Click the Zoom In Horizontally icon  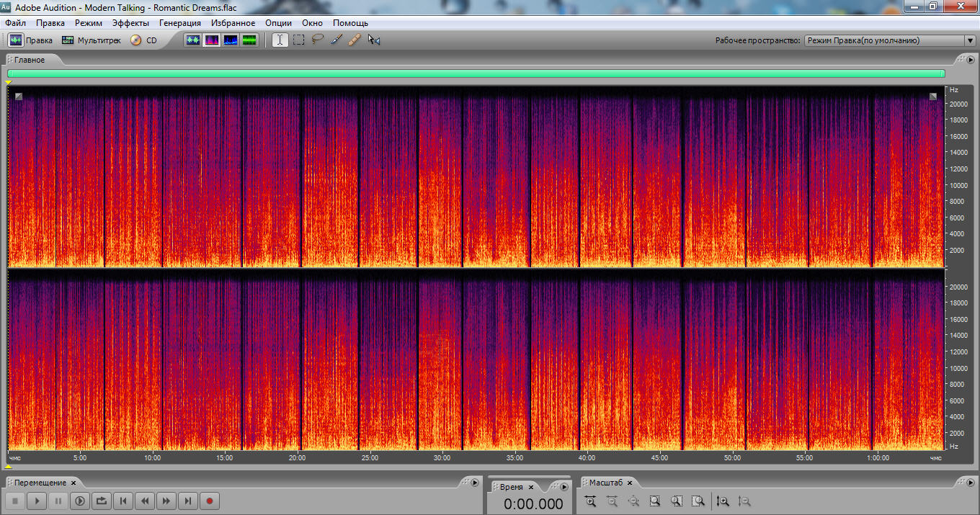point(590,501)
